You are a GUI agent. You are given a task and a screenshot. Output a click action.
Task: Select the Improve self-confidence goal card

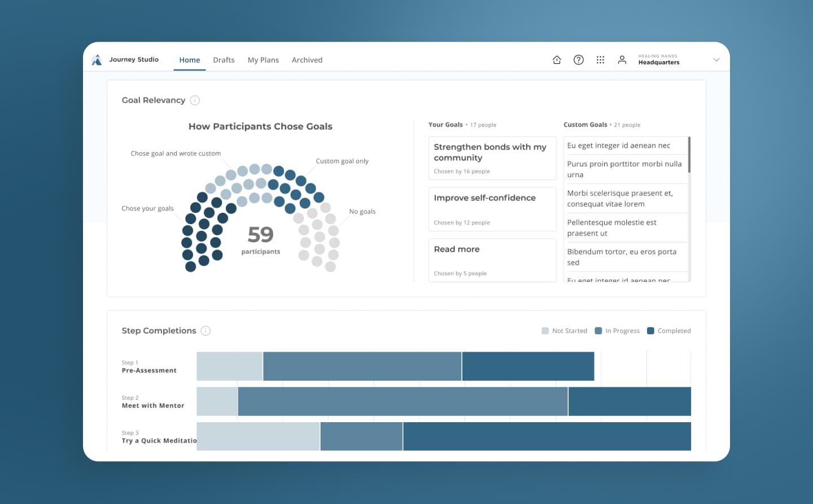pyautogui.click(x=492, y=209)
